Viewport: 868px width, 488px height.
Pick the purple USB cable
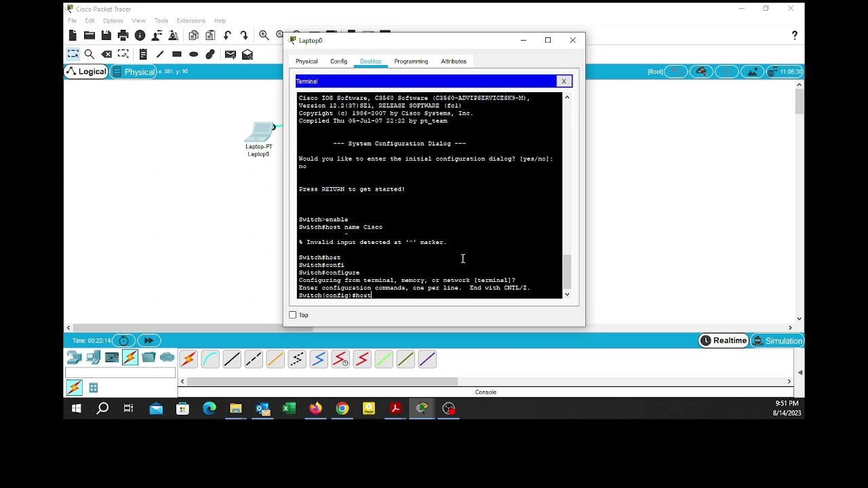(427, 359)
